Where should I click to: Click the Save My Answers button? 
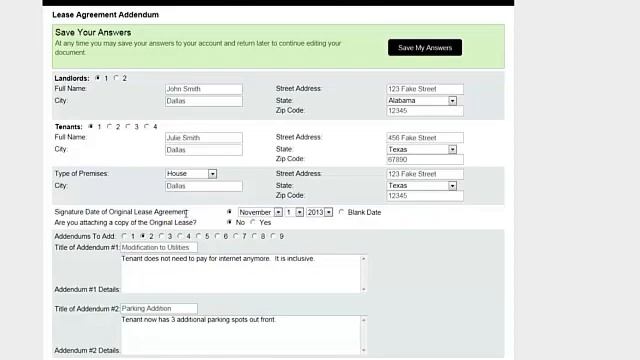point(425,47)
